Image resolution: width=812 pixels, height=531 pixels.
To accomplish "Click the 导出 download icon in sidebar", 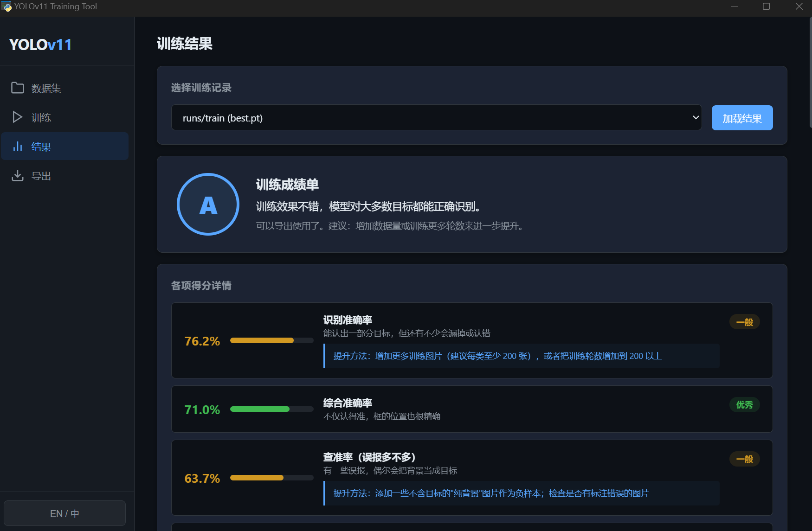I will pos(17,175).
